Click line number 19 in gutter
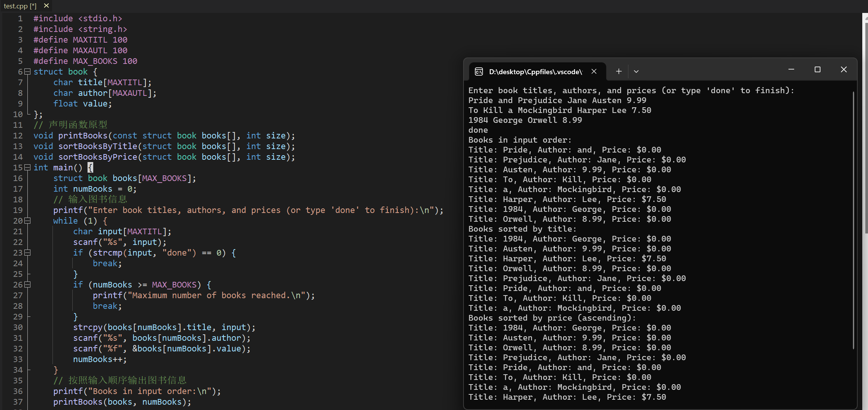868x410 pixels. point(18,210)
